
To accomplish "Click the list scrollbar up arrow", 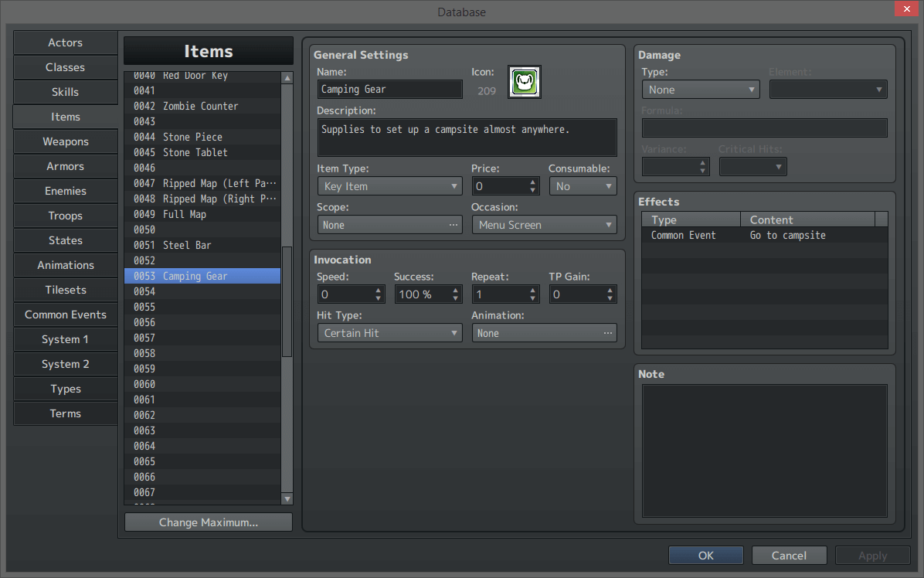I will pyautogui.click(x=287, y=78).
